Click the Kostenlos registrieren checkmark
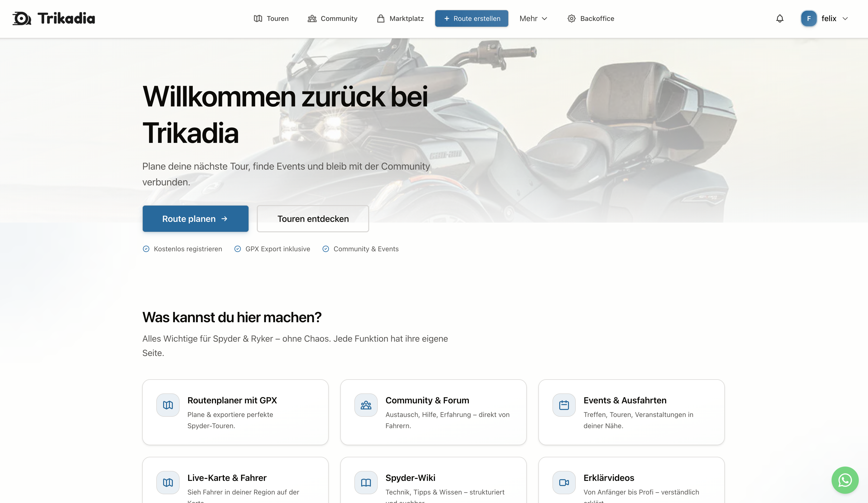The height and width of the screenshot is (503, 868). pyautogui.click(x=146, y=249)
